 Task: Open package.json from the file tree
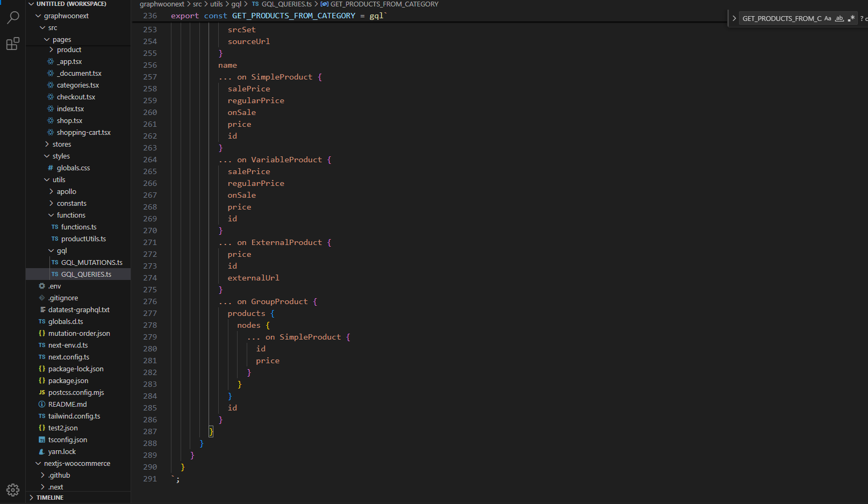tap(68, 381)
